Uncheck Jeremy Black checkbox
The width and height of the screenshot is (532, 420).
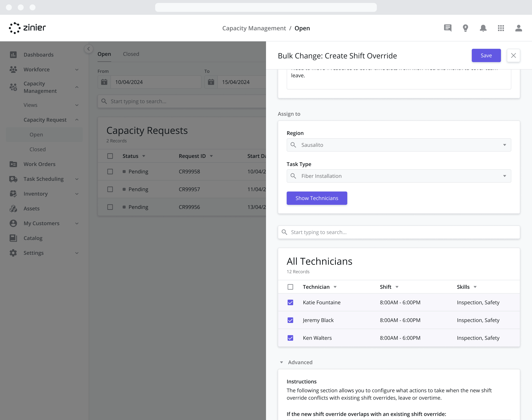click(x=290, y=320)
